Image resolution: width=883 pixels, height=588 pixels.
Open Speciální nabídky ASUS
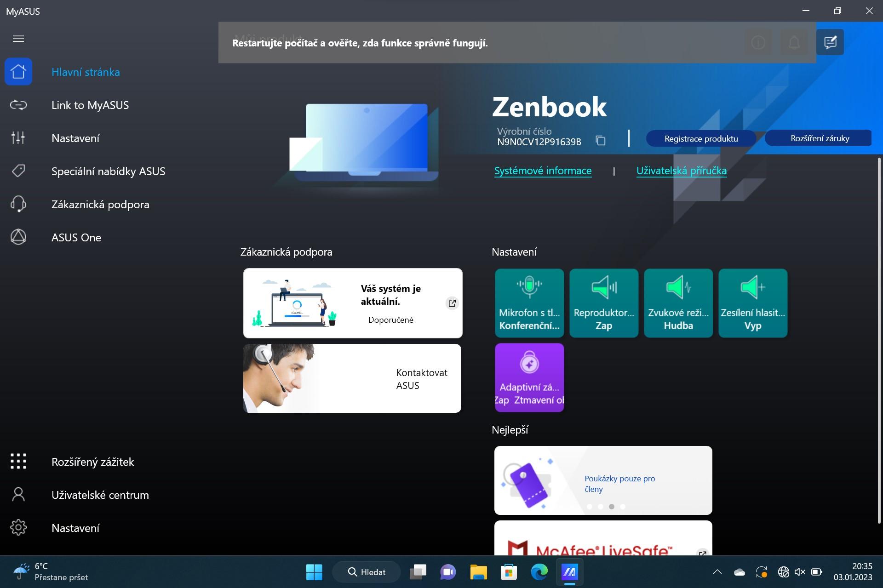(108, 171)
